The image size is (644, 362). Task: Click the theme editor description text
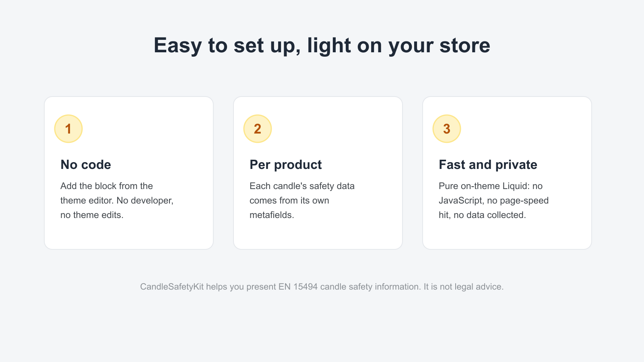point(117,200)
